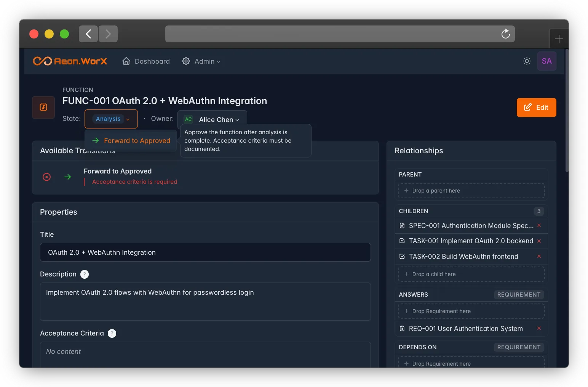This screenshot has height=387, width=588.
Task: Open the SA user avatar menu
Action: pyautogui.click(x=547, y=61)
